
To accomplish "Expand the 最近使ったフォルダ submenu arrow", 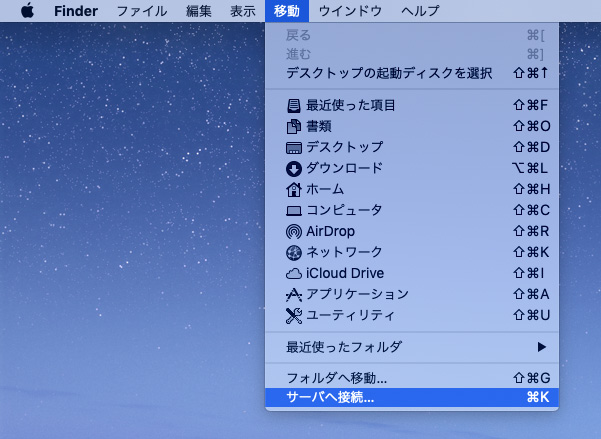I will click(541, 347).
